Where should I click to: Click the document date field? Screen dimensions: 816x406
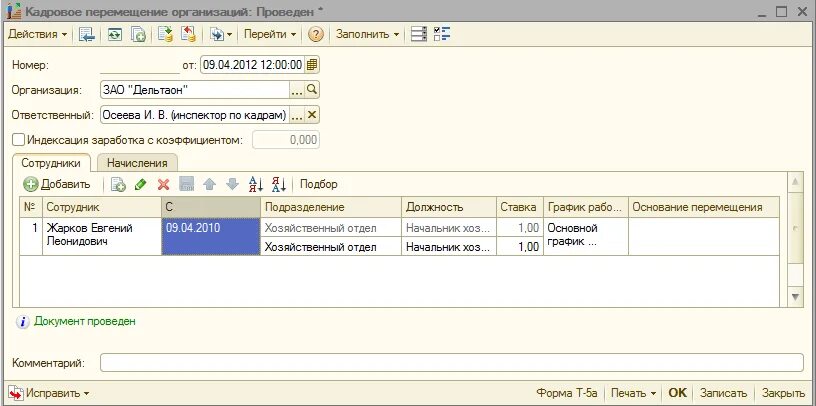tap(252, 65)
